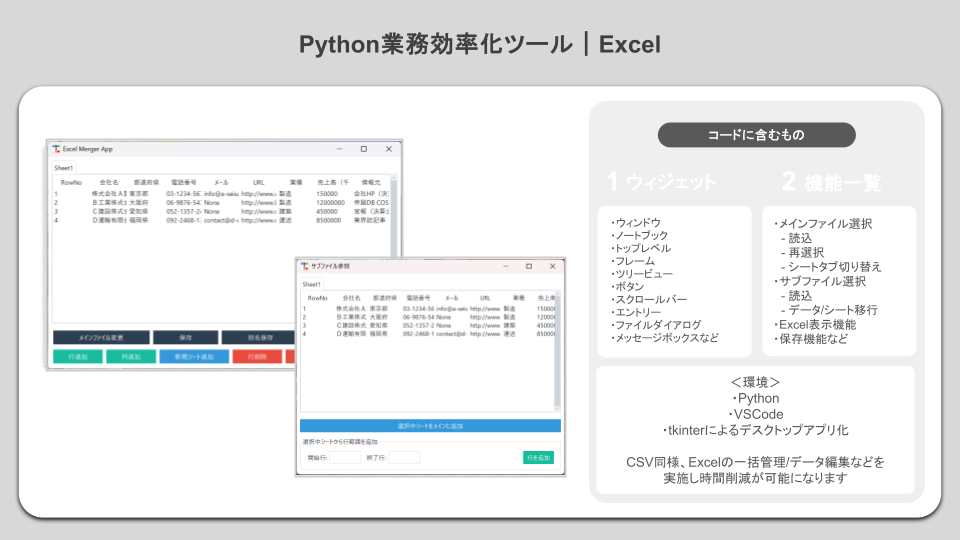Click the Excel Merger App title icon
Image resolution: width=960 pixels, height=540 pixels.
56,149
